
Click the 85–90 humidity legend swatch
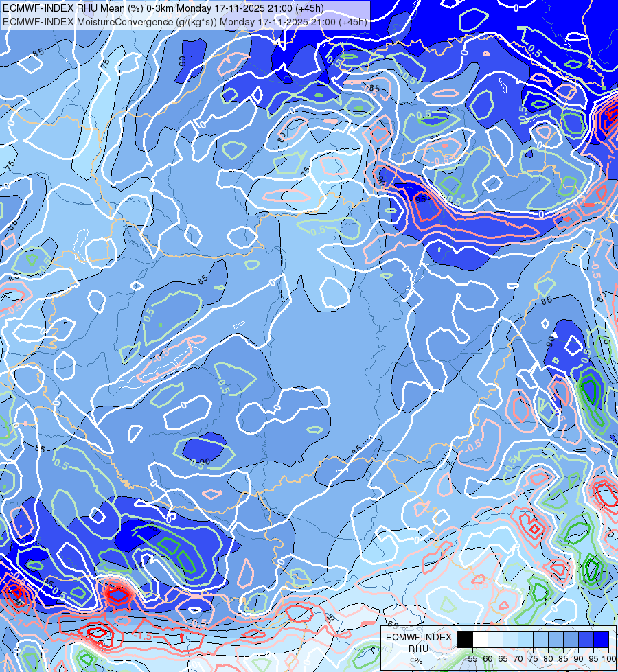[571, 639]
